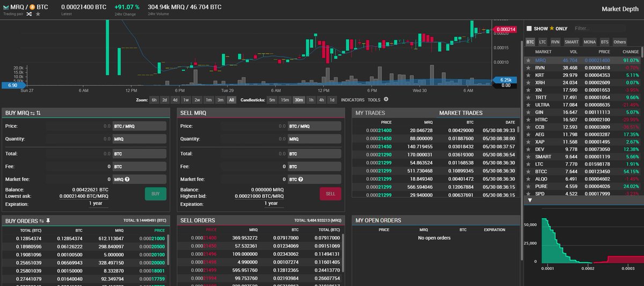Select 15m candlesticks
The height and width of the screenshot is (286, 644).
285,99
